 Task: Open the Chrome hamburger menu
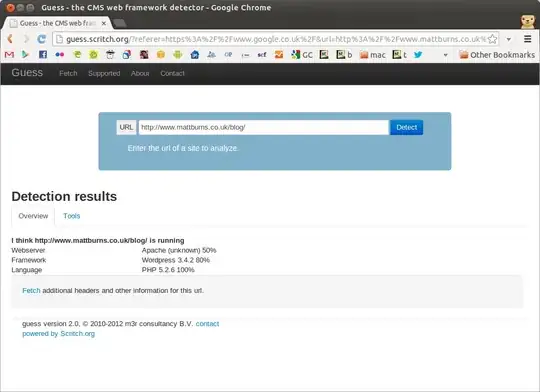tap(527, 39)
